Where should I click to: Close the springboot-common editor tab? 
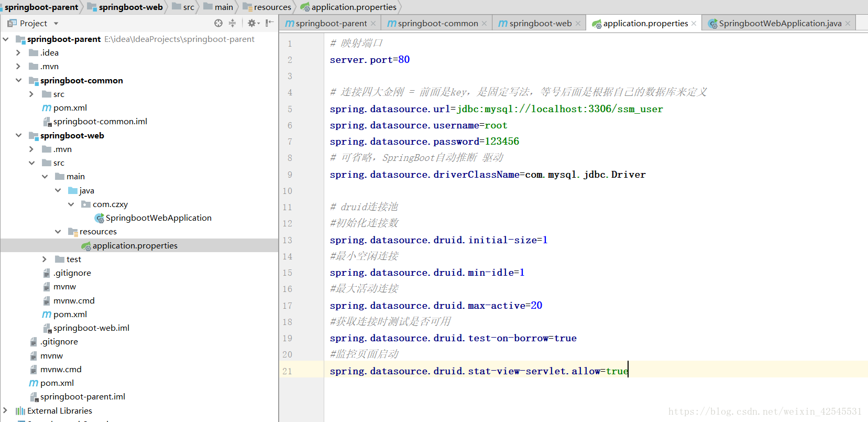pos(484,24)
